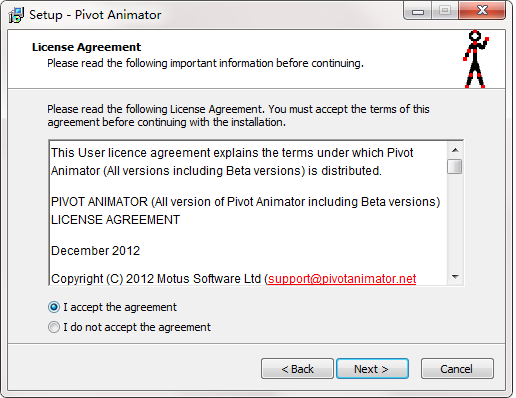Click the 'LICENSE AGREEMENT' line in text box
Screen dimensions: 516x398
pos(115,220)
